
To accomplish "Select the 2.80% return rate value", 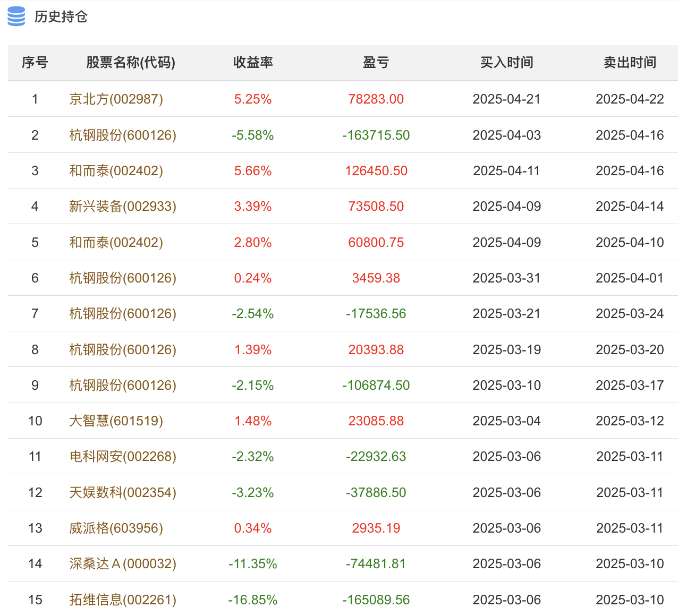I will click(253, 242).
